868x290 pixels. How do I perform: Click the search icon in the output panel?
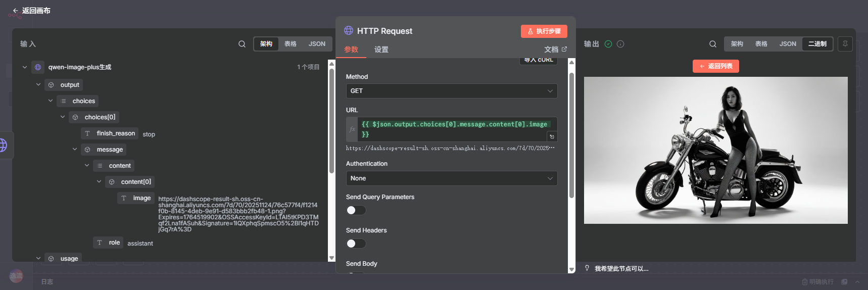point(712,44)
